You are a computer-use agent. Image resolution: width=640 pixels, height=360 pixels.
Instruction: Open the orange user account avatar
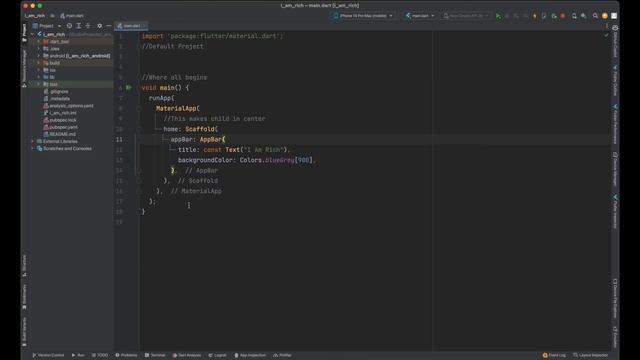[605, 16]
